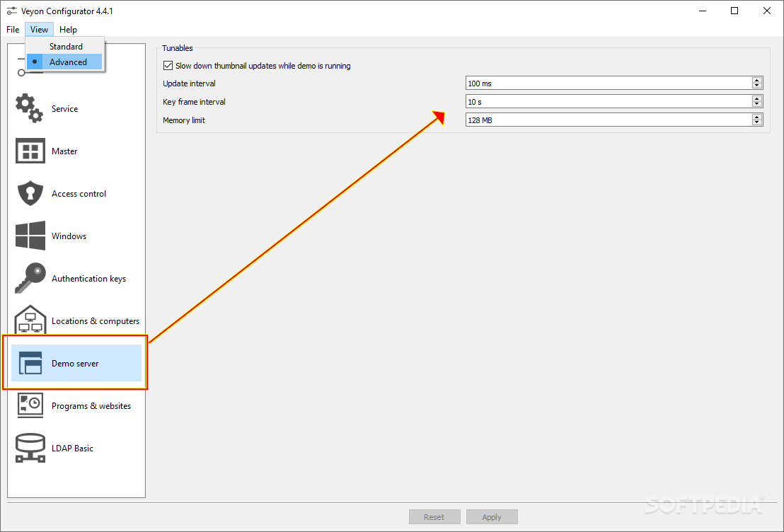Select the Programs & websites label
Image resolution: width=784 pixels, height=532 pixels.
(91, 406)
